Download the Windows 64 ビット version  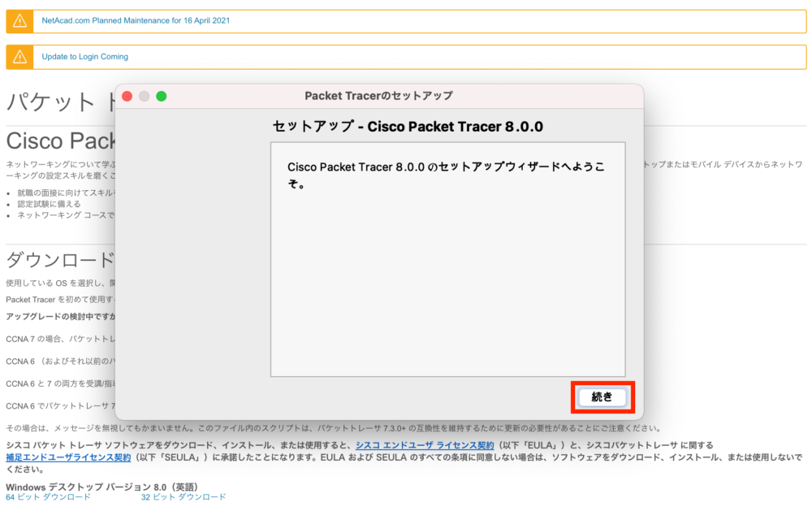pyautogui.click(x=48, y=497)
